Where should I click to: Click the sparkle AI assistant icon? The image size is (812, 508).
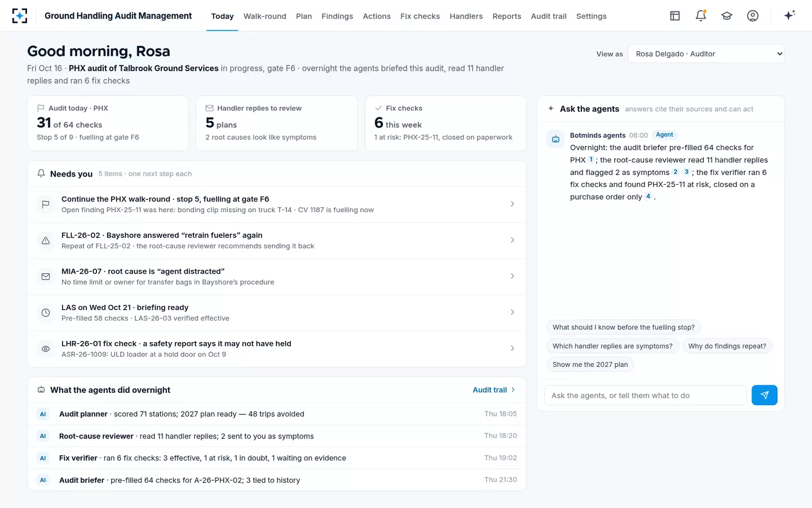click(789, 15)
